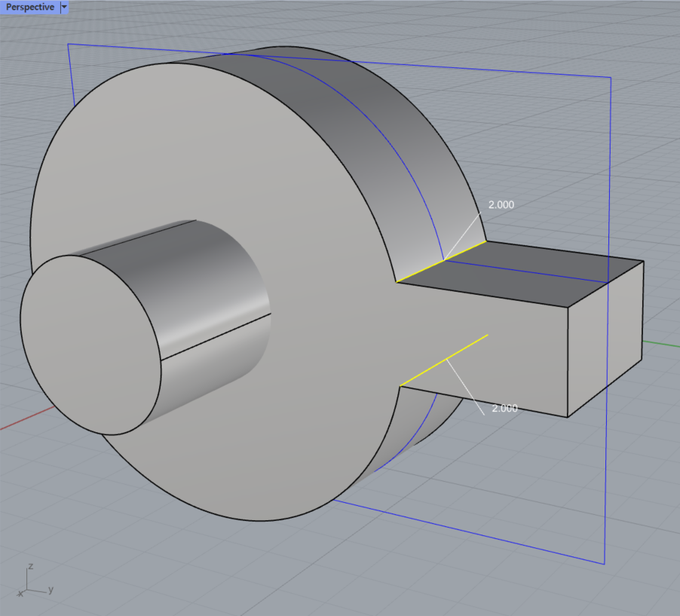Select the rectangular arm's end face
This screenshot has width=680, height=616.
[605, 339]
